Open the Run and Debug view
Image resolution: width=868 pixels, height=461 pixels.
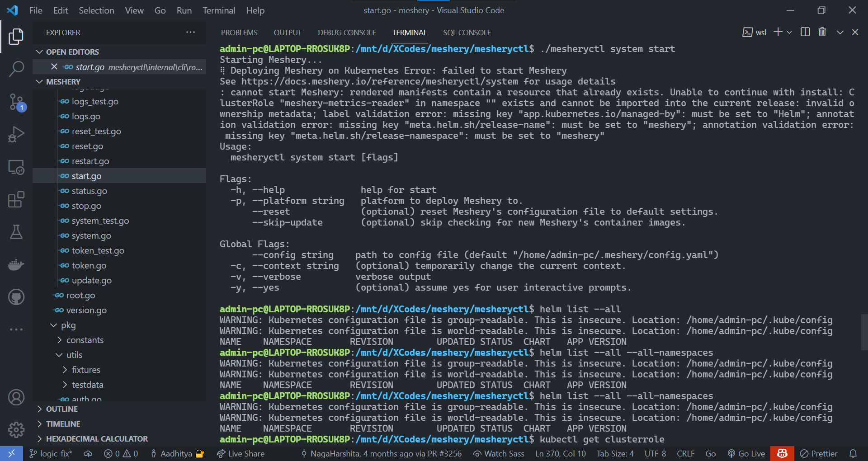click(16, 134)
